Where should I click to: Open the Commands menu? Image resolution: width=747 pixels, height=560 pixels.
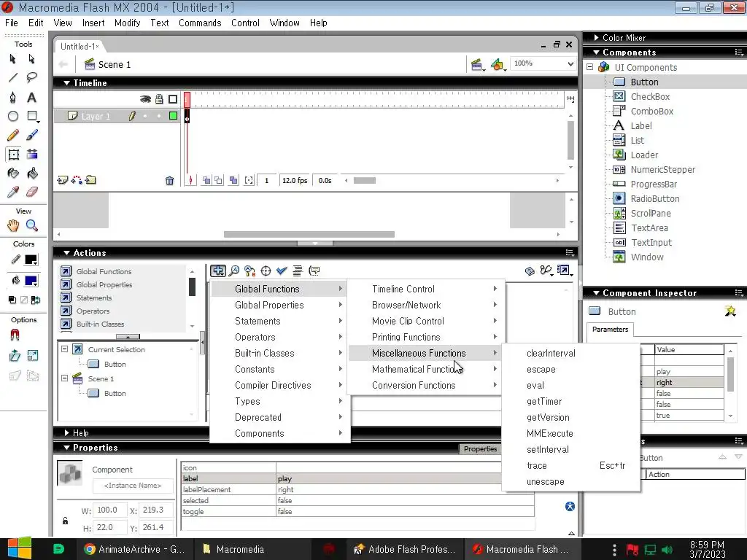[200, 23]
